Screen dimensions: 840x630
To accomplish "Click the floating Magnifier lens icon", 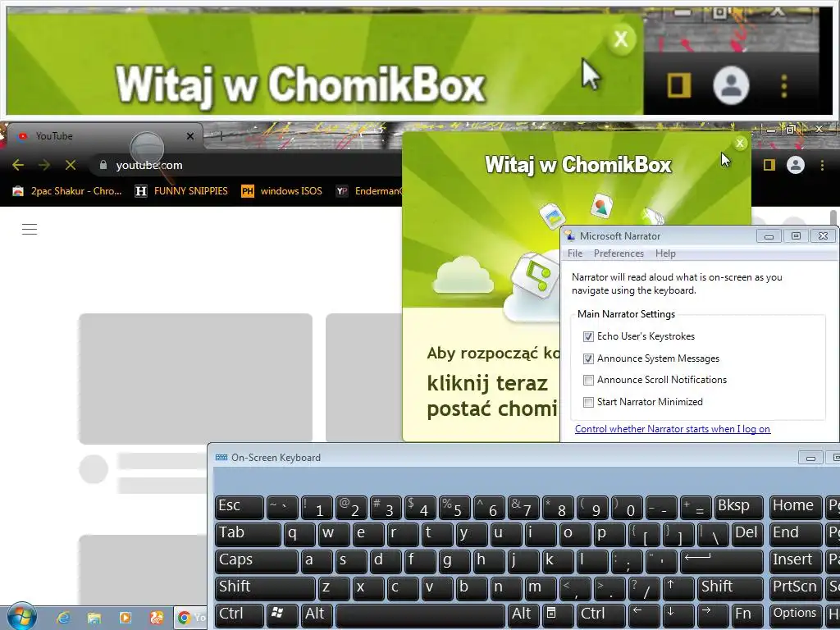I will (148, 149).
